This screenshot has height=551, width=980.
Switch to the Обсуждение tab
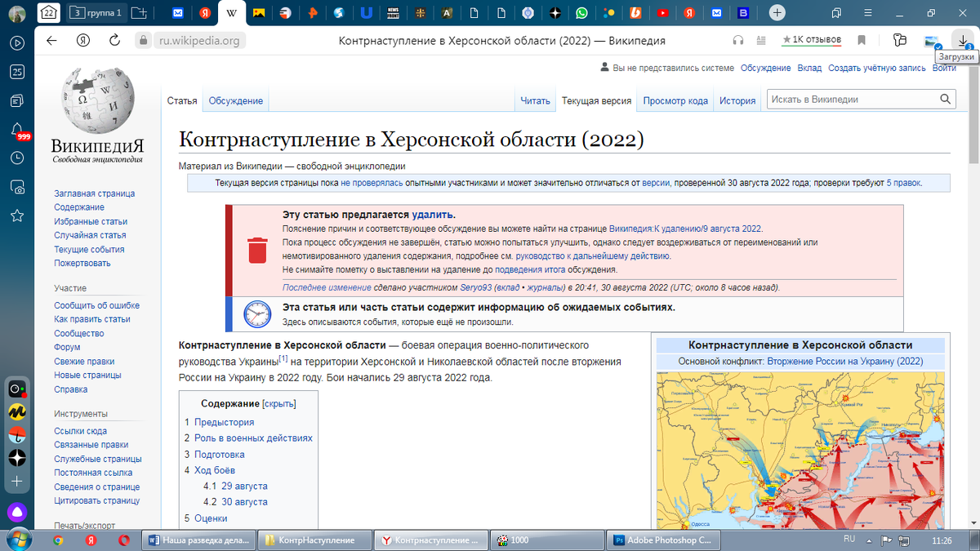coord(235,100)
